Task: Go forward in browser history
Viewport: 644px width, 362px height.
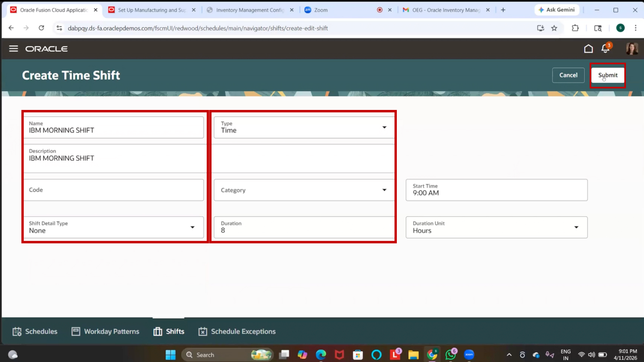Action: point(26,28)
